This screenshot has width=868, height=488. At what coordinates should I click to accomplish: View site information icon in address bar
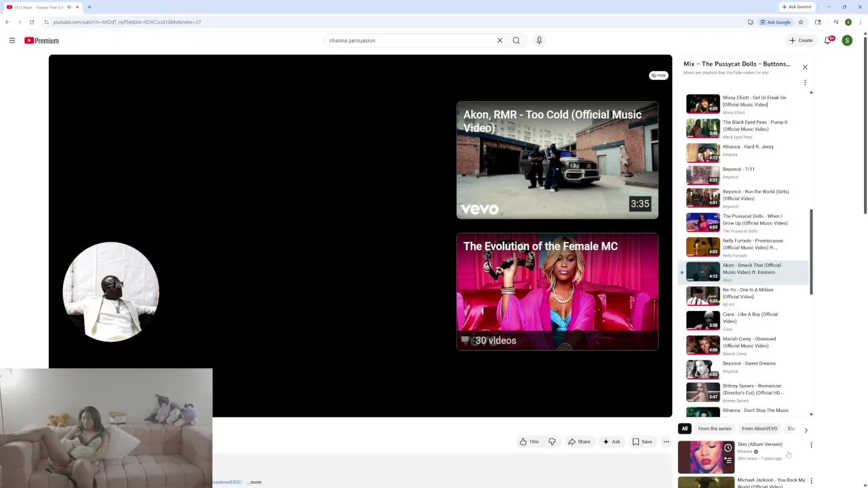pyautogui.click(x=46, y=22)
